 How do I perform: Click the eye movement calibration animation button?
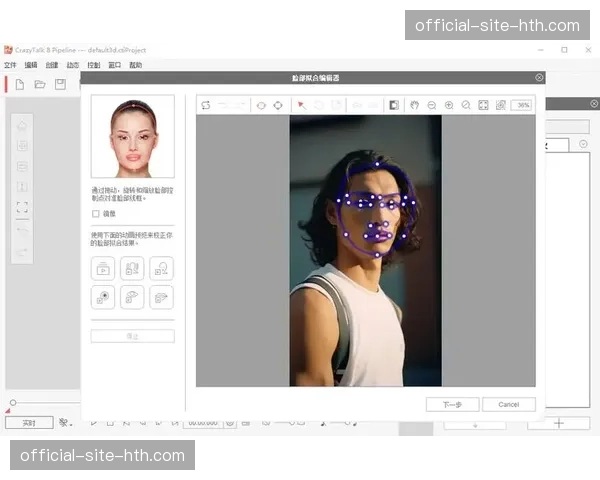coord(132,297)
